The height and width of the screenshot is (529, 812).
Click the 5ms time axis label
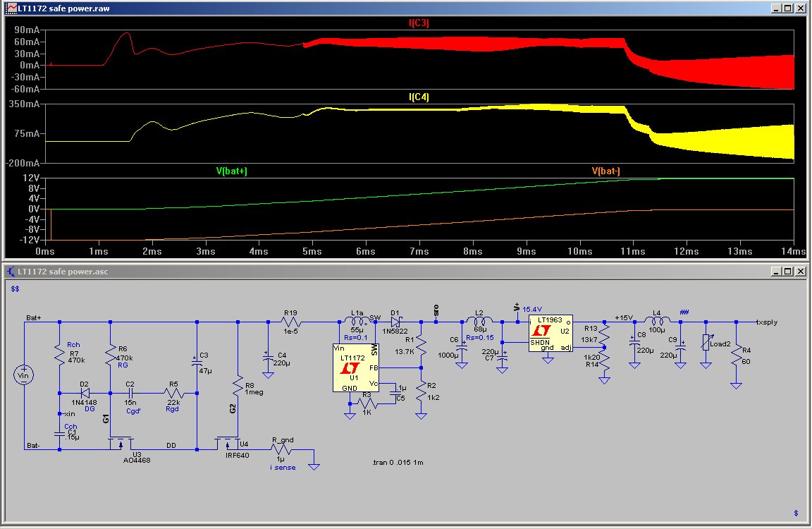click(312, 251)
